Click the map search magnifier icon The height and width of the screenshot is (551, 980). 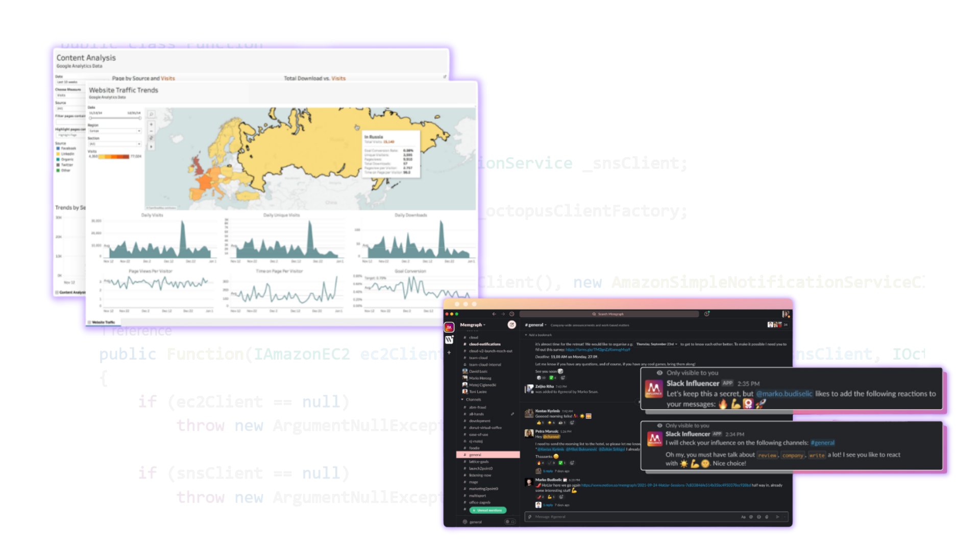coord(151,114)
